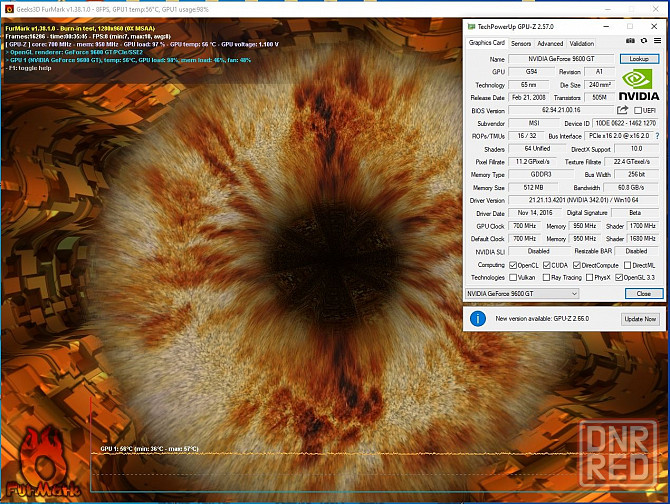Click the Close button in GPU-Z
This screenshot has width=670, height=504.
pyautogui.click(x=644, y=293)
